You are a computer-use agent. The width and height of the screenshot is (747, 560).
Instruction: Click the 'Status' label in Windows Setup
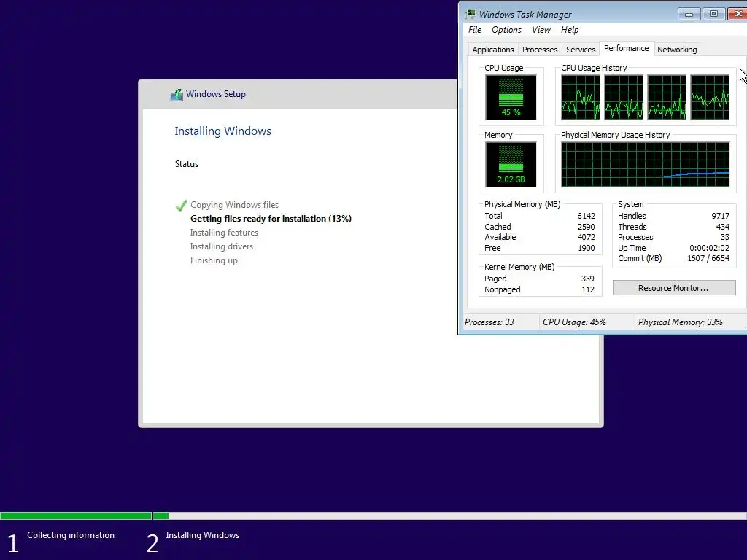186,164
